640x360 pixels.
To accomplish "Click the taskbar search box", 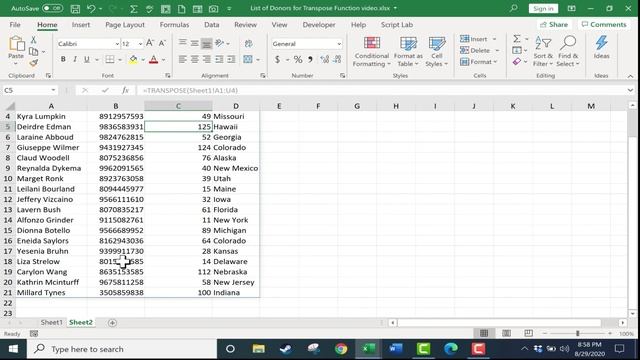I will point(122,349).
